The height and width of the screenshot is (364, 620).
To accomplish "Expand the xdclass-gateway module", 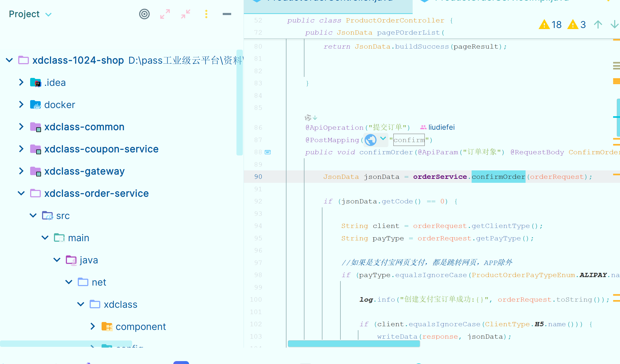I will click(x=21, y=171).
